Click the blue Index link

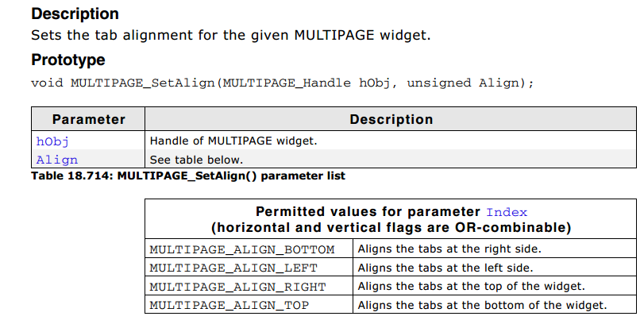point(507,212)
